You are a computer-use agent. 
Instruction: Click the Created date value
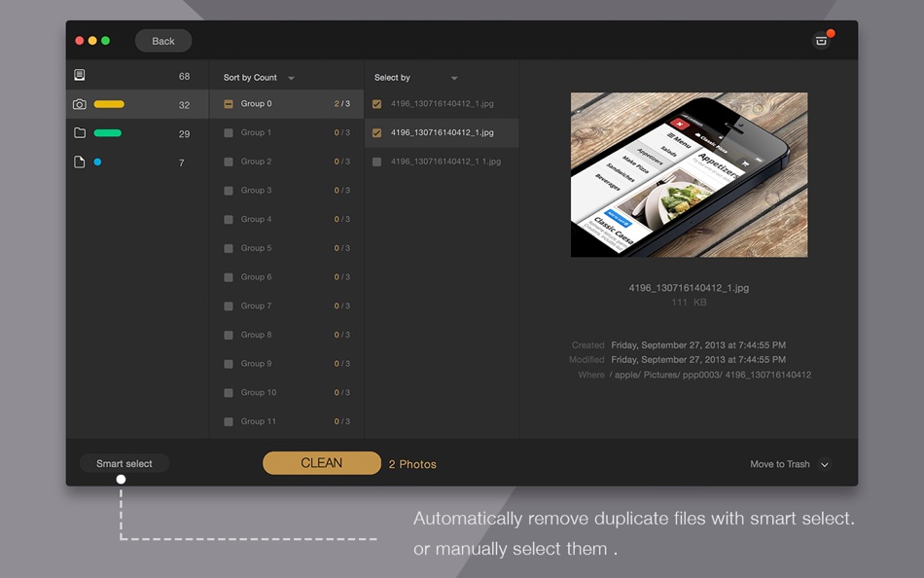click(698, 345)
